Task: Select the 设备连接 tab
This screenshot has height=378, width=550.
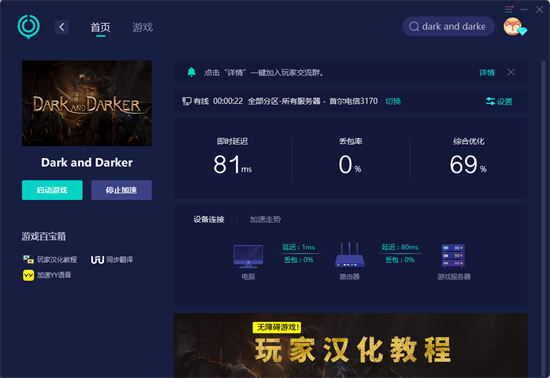Action: point(209,220)
